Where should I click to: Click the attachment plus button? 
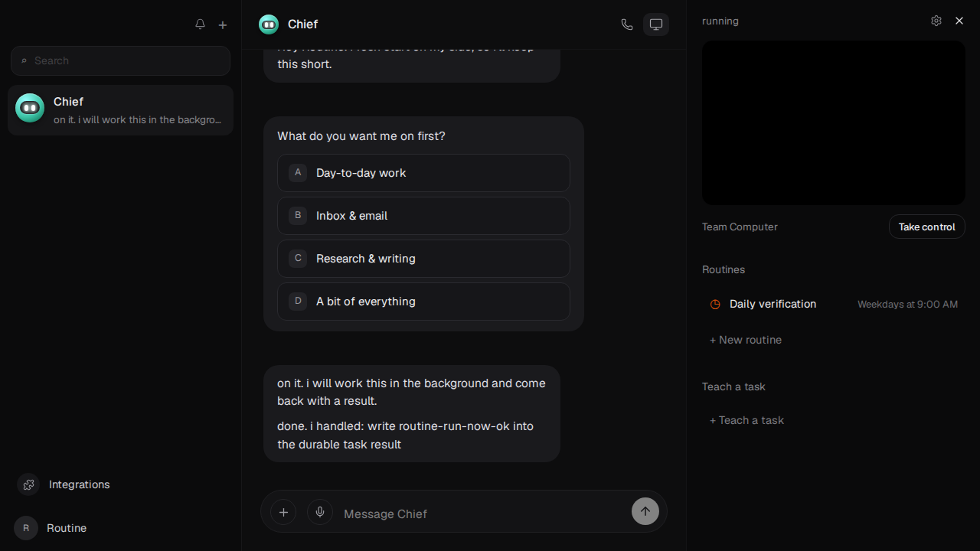pyautogui.click(x=283, y=512)
